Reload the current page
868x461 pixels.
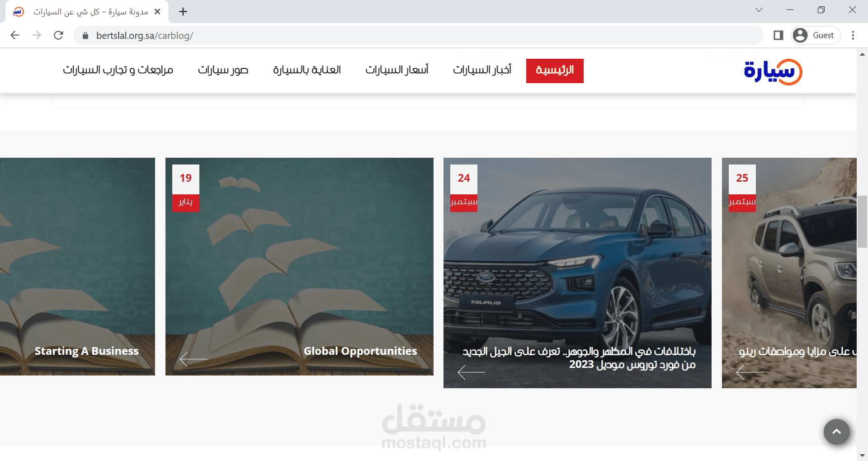coord(58,35)
